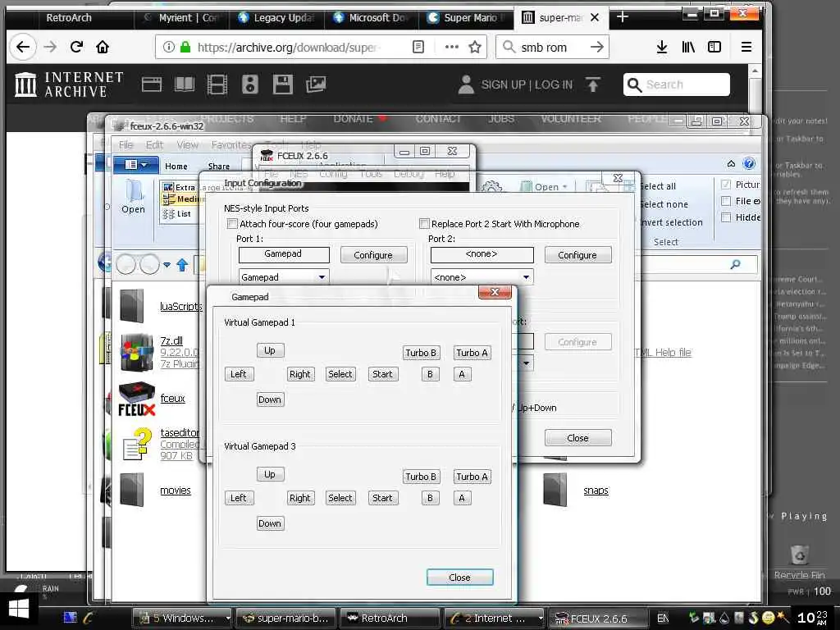Toggle Replace Port 2 Start With Microphone

point(424,223)
